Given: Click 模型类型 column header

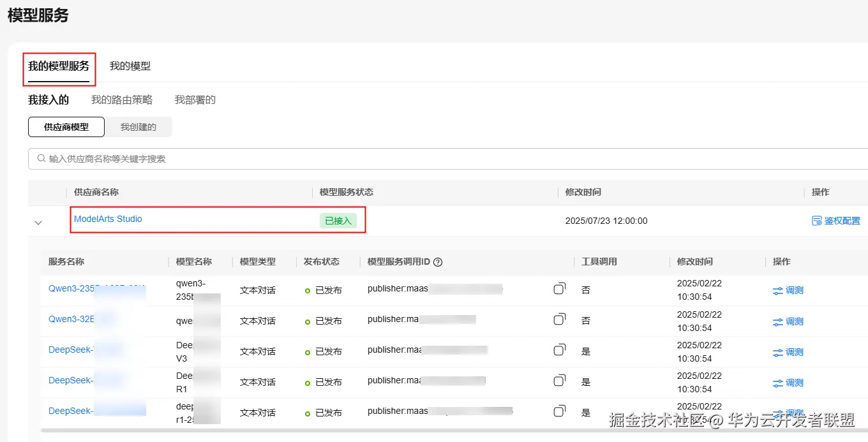Looking at the screenshot, I should coord(258,262).
